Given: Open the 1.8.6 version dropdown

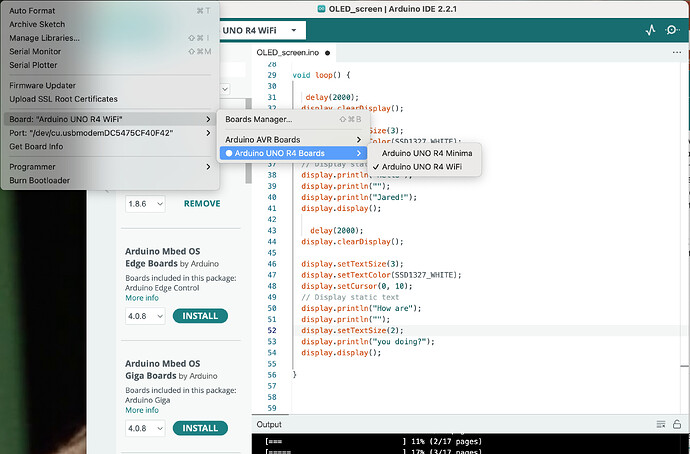Looking at the screenshot, I should click(143, 203).
